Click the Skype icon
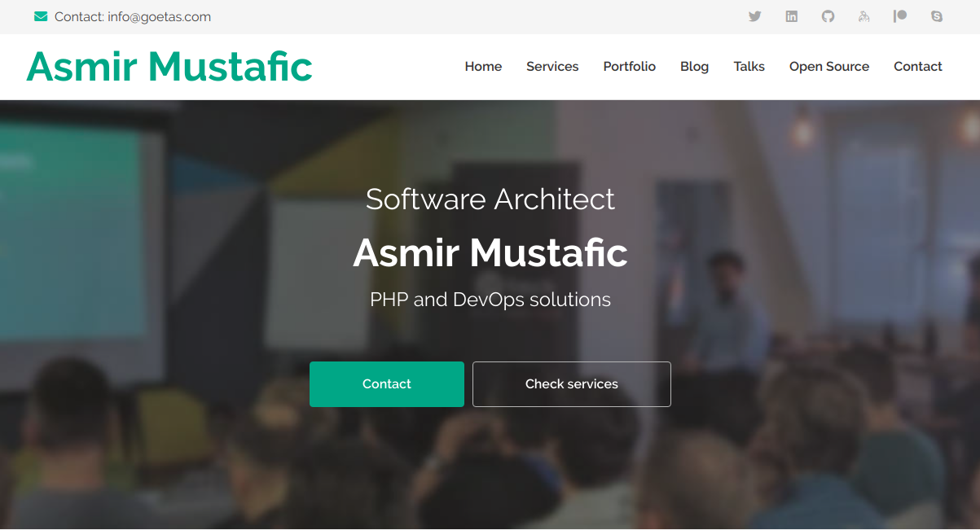This screenshot has width=980, height=530. (x=937, y=16)
